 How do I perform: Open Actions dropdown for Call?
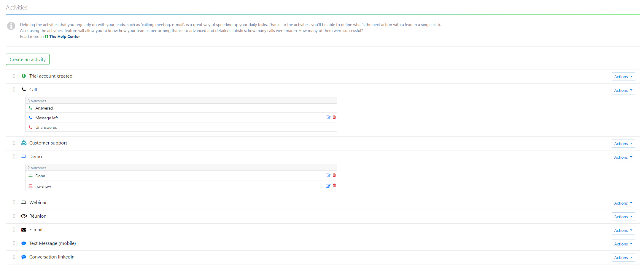tap(623, 90)
